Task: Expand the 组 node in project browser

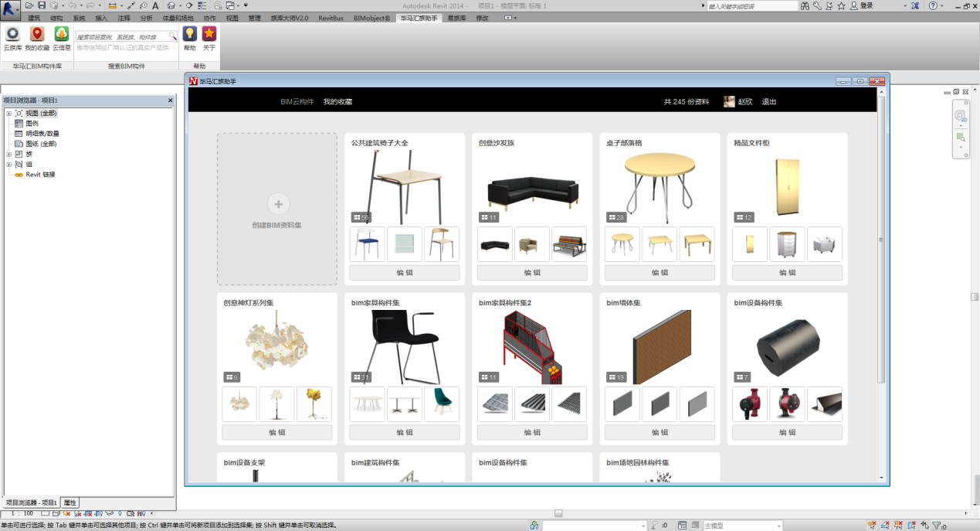Action: point(8,165)
